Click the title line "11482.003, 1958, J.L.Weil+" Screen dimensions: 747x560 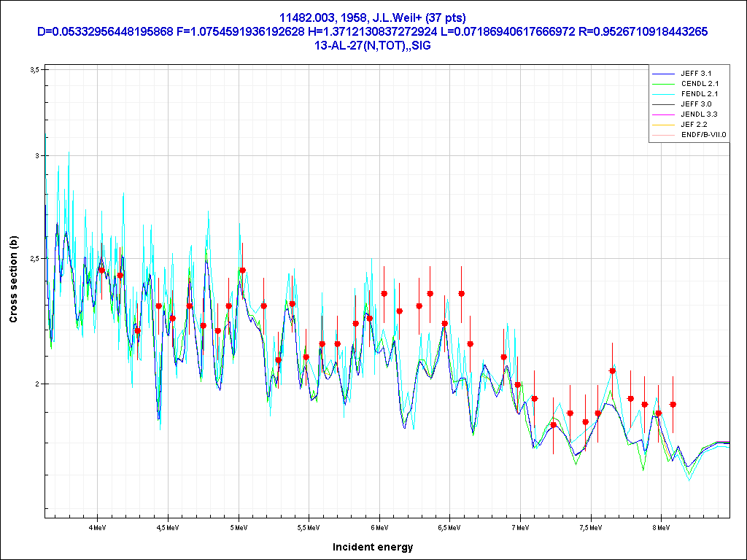[373, 17]
